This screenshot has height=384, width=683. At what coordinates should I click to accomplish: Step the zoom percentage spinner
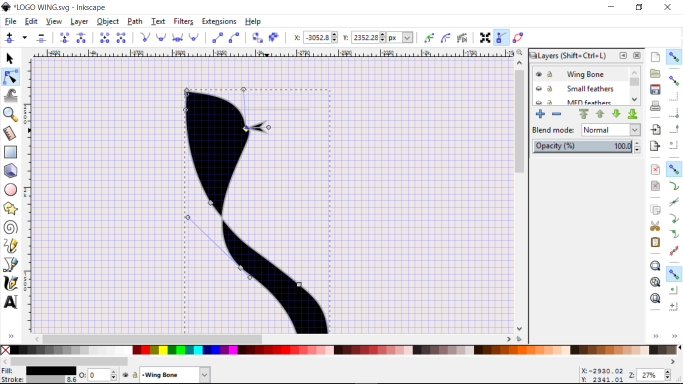(x=668, y=375)
